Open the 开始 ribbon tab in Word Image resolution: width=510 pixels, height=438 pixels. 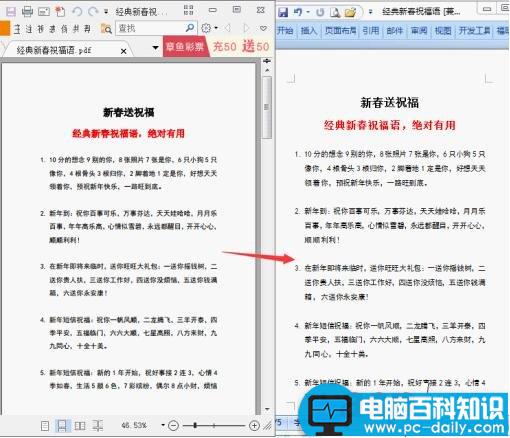tap(286, 31)
